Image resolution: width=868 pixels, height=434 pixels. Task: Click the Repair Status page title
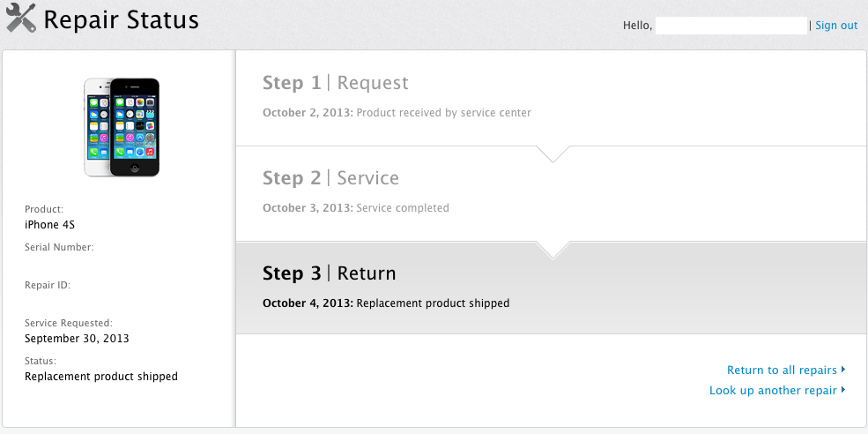pyautogui.click(x=121, y=19)
